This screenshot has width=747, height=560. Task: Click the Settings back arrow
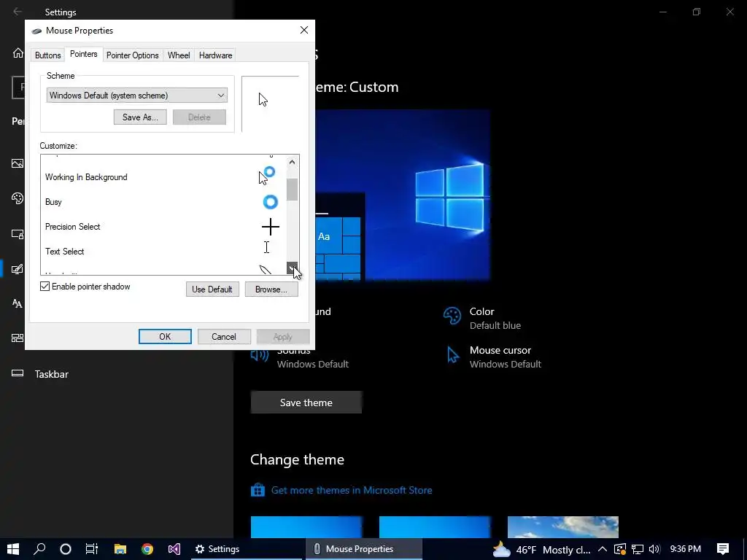point(18,12)
